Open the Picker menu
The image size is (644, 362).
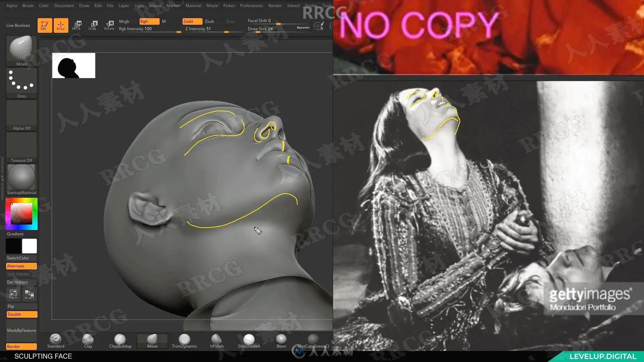(229, 6)
